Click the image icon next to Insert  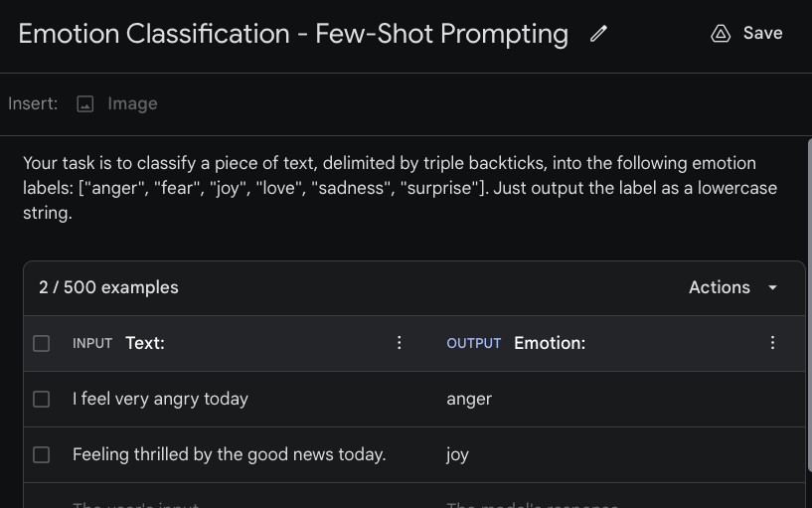tap(85, 103)
